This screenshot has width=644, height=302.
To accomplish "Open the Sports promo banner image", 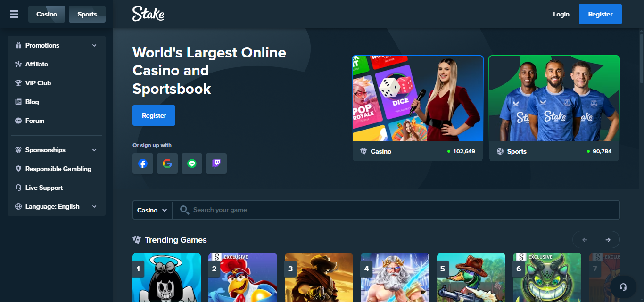I will pyautogui.click(x=554, y=98).
